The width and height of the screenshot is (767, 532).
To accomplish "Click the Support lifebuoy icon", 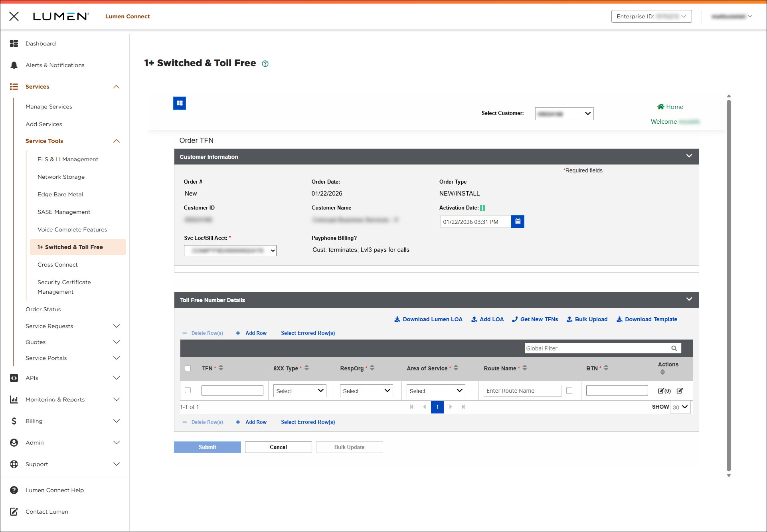I will coord(14,464).
